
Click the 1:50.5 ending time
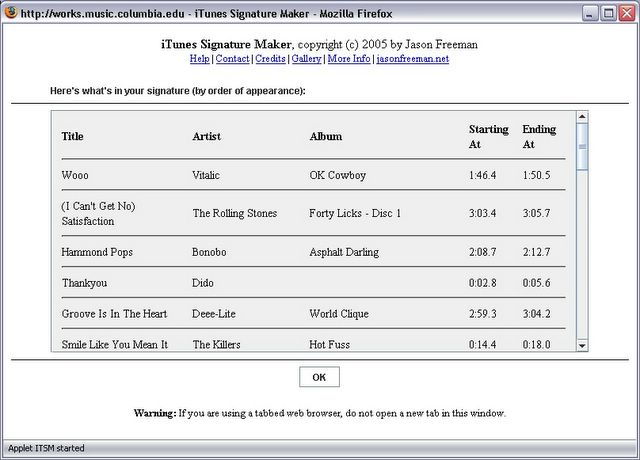536,175
